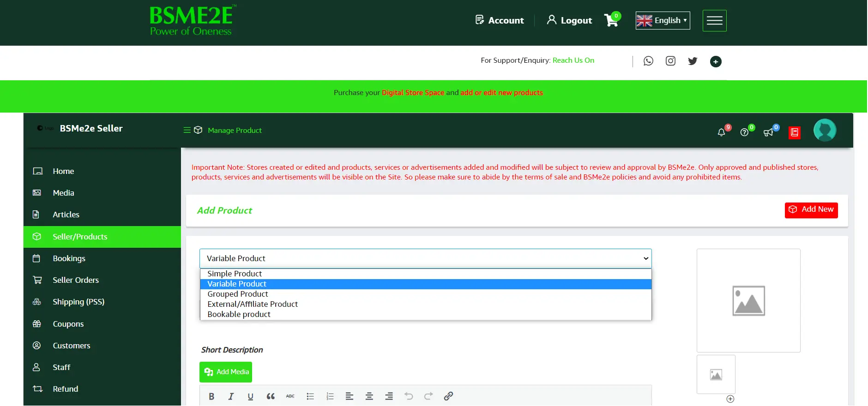The image size is (868, 406).
Task: Click the Add Media button
Action: pos(226,372)
